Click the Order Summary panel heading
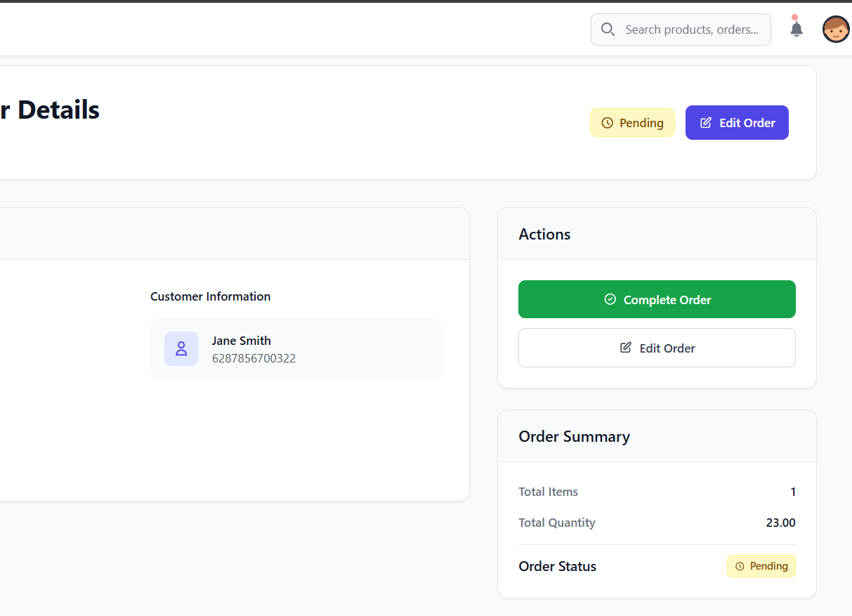This screenshot has width=852, height=616. [x=574, y=437]
